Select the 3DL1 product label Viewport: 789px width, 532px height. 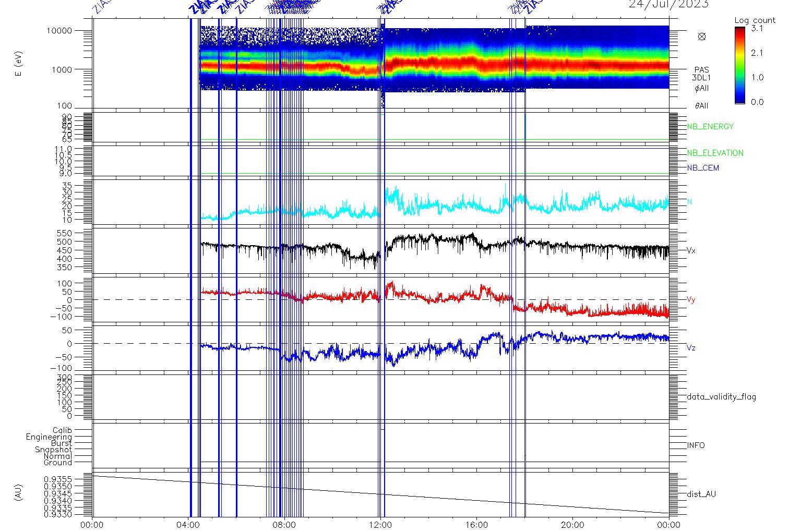tap(702, 78)
